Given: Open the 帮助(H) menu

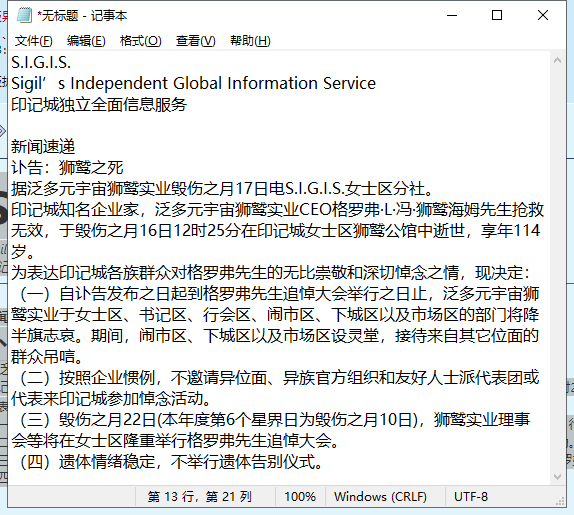Looking at the screenshot, I should tap(250, 41).
